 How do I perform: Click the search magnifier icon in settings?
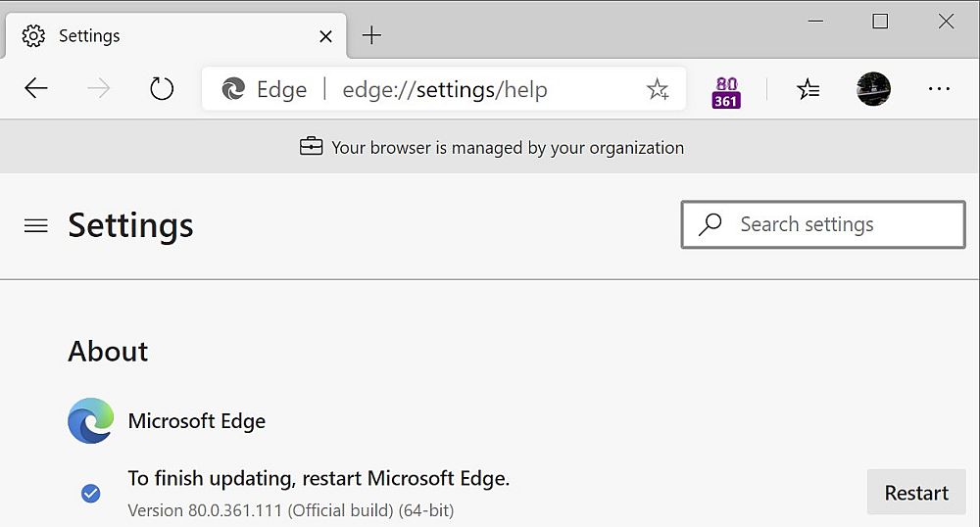click(x=710, y=224)
